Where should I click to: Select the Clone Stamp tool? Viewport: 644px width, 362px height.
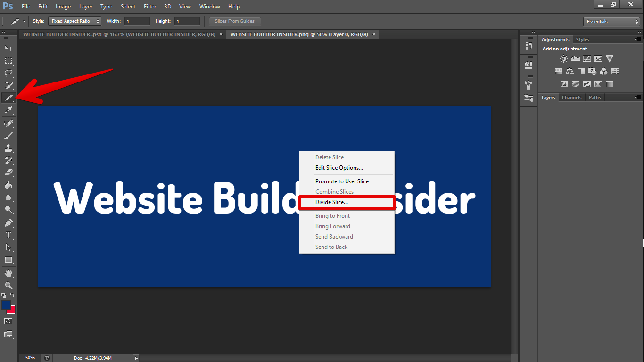tap(8, 148)
